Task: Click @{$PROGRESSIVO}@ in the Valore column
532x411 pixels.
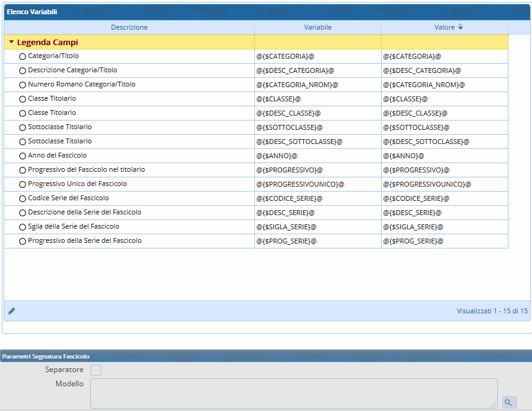Action: click(x=416, y=170)
